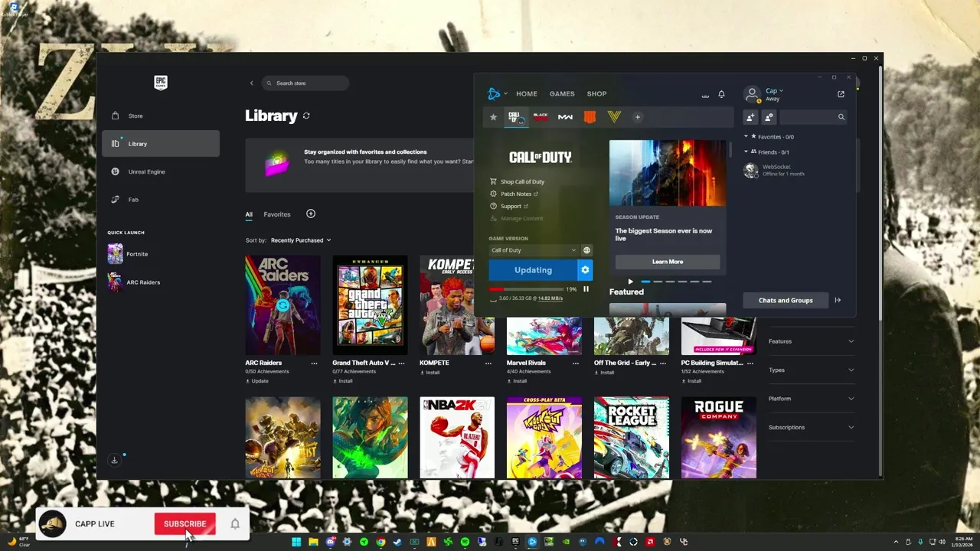980x551 pixels.
Task: Select Library in Epic Games sidebar
Action: click(x=161, y=144)
